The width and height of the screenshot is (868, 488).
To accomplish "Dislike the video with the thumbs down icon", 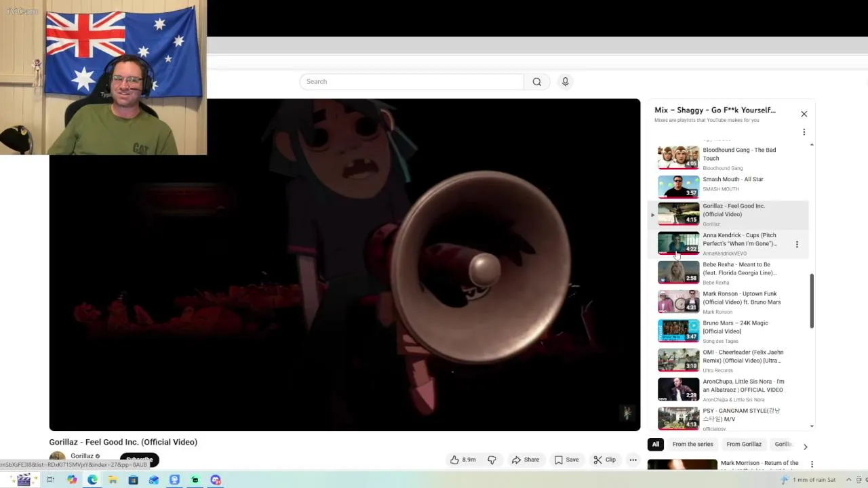I will [492, 460].
